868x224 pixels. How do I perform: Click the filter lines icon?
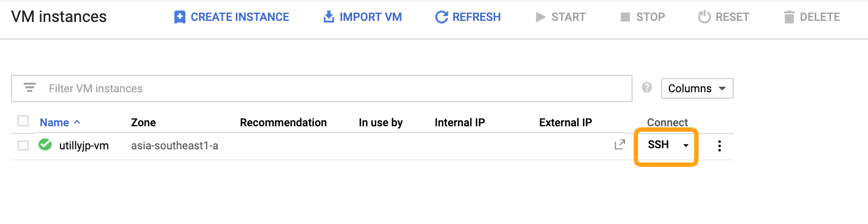[x=30, y=88]
